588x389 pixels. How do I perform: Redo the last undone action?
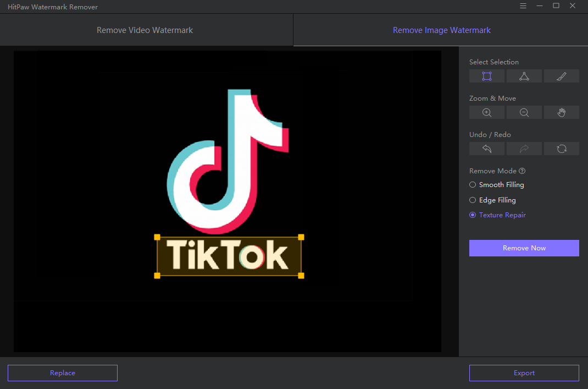[524, 149]
